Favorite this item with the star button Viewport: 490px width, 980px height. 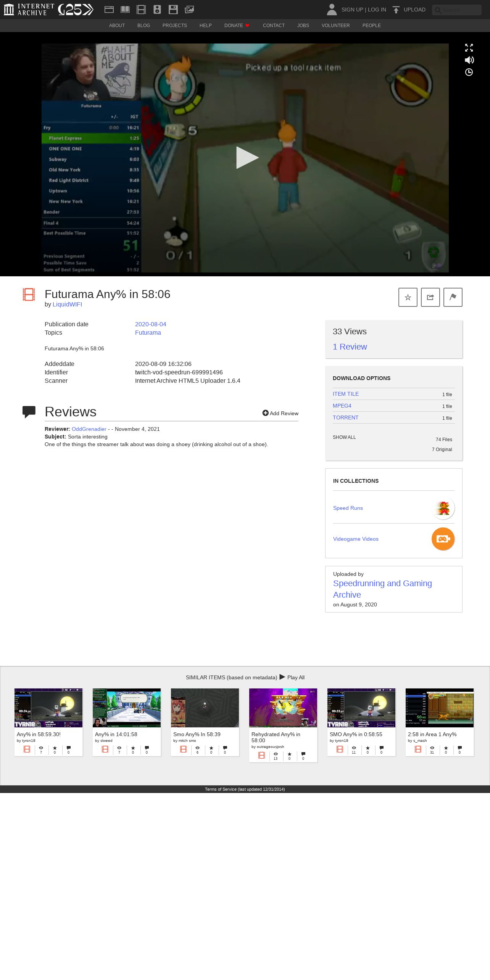pyautogui.click(x=408, y=297)
